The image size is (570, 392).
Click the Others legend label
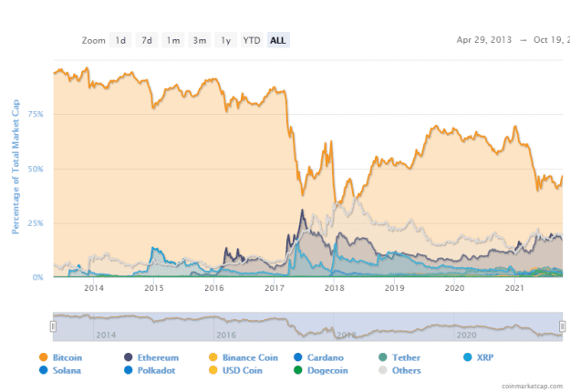point(407,370)
